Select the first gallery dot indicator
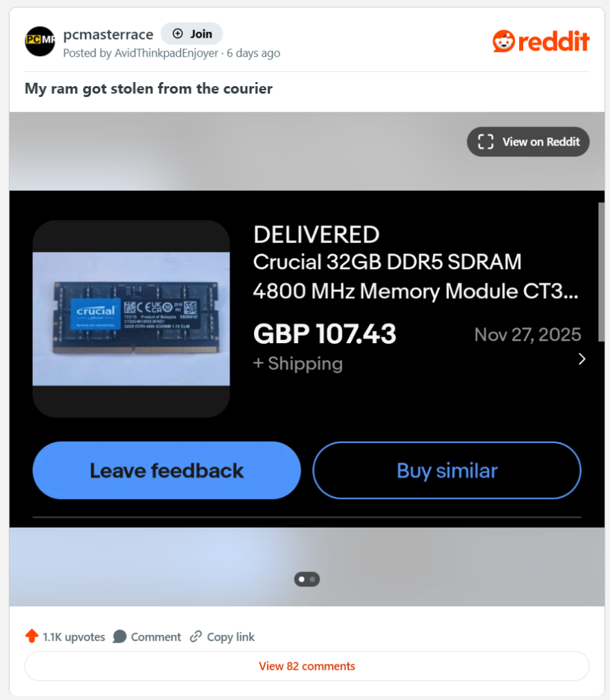The width and height of the screenshot is (610, 700). (302, 580)
